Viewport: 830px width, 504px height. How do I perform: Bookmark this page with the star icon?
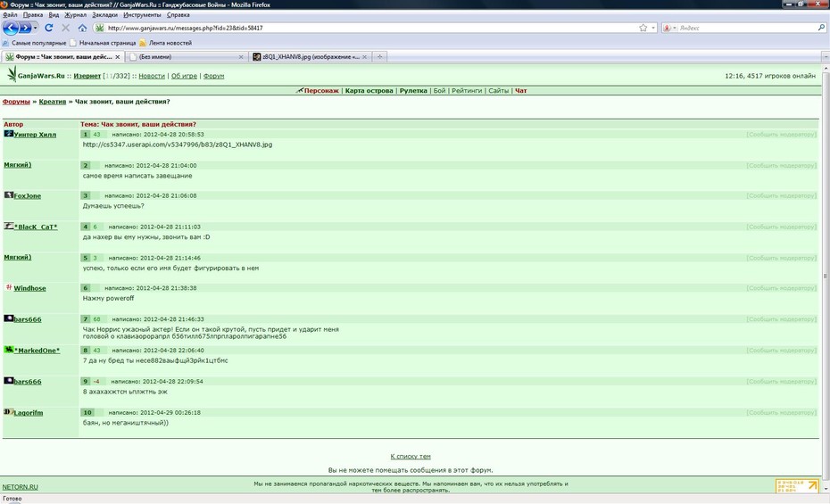643,28
